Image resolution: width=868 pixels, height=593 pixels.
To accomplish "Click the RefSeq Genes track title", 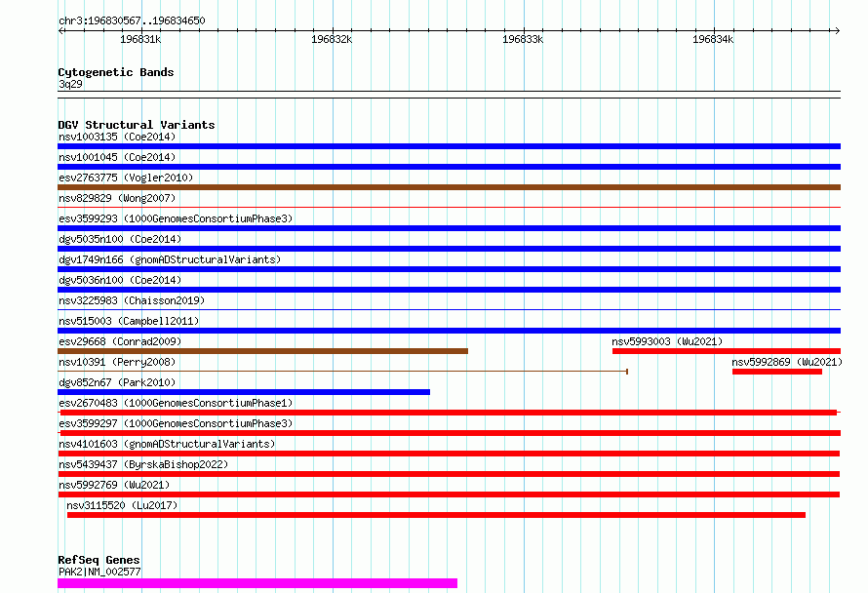I will click(x=99, y=560).
